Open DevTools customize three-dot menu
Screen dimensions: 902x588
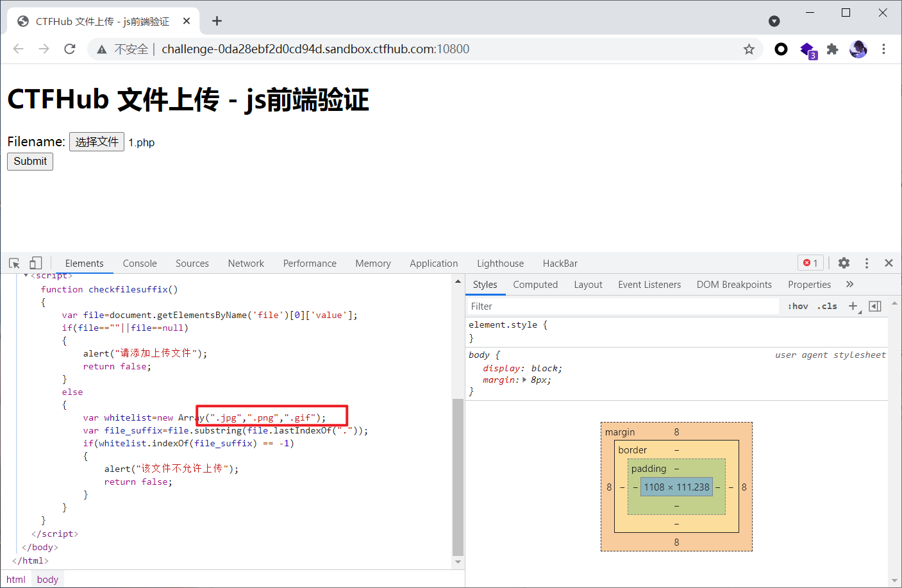(866, 263)
